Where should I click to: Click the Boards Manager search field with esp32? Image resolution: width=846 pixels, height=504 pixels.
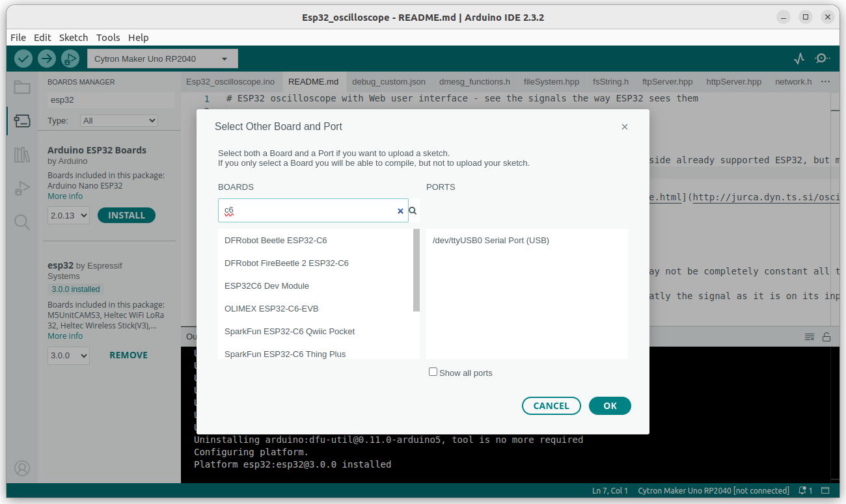(x=111, y=100)
